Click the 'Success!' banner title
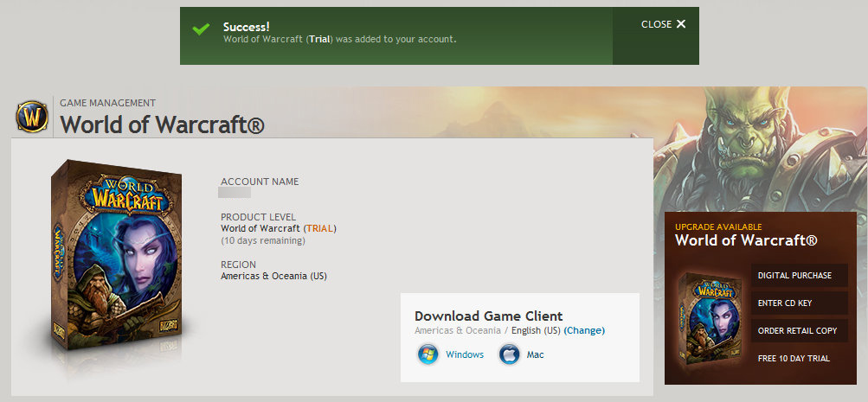 [246, 27]
